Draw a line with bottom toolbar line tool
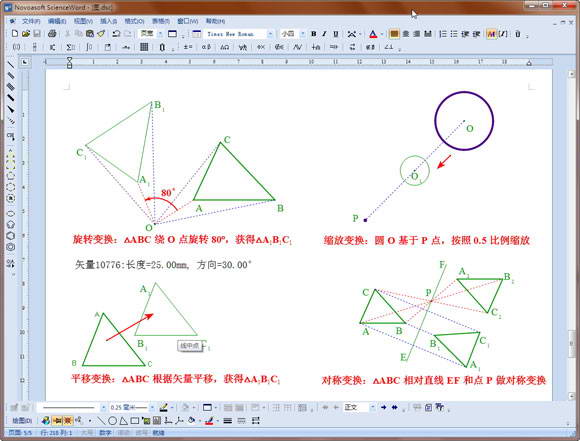 (x=101, y=421)
